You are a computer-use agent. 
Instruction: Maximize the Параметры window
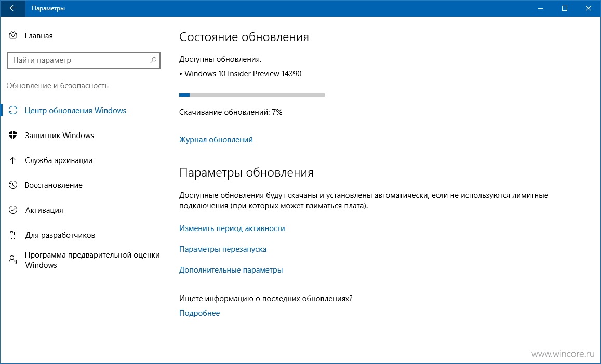pyautogui.click(x=565, y=8)
